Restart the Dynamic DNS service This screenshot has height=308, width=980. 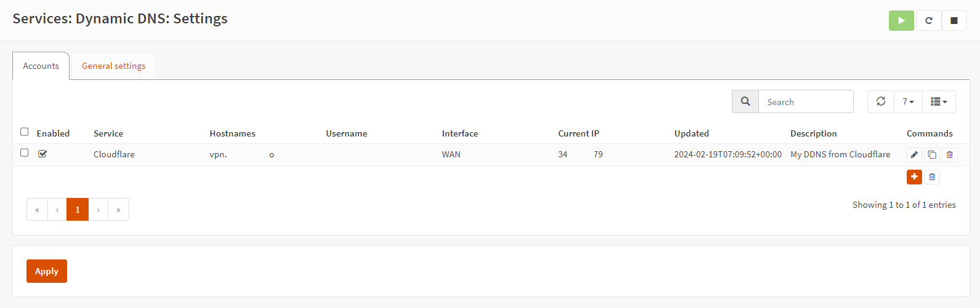(x=929, y=20)
